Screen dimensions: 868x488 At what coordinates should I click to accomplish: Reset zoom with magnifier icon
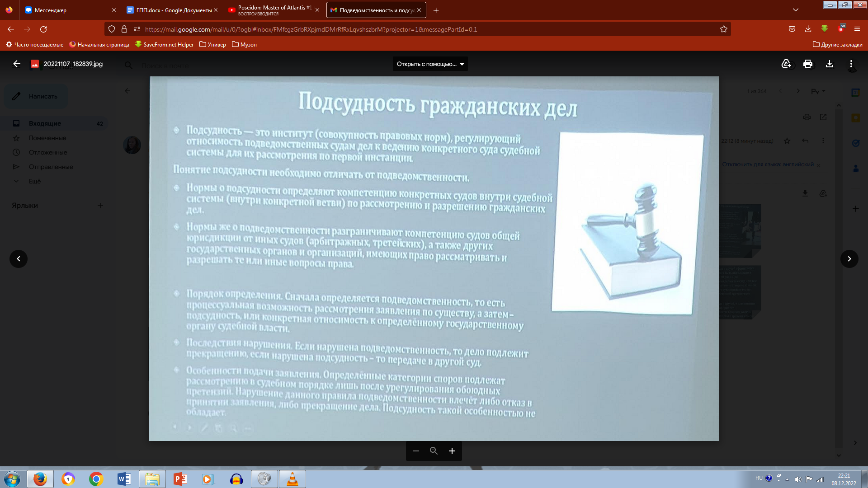434,451
